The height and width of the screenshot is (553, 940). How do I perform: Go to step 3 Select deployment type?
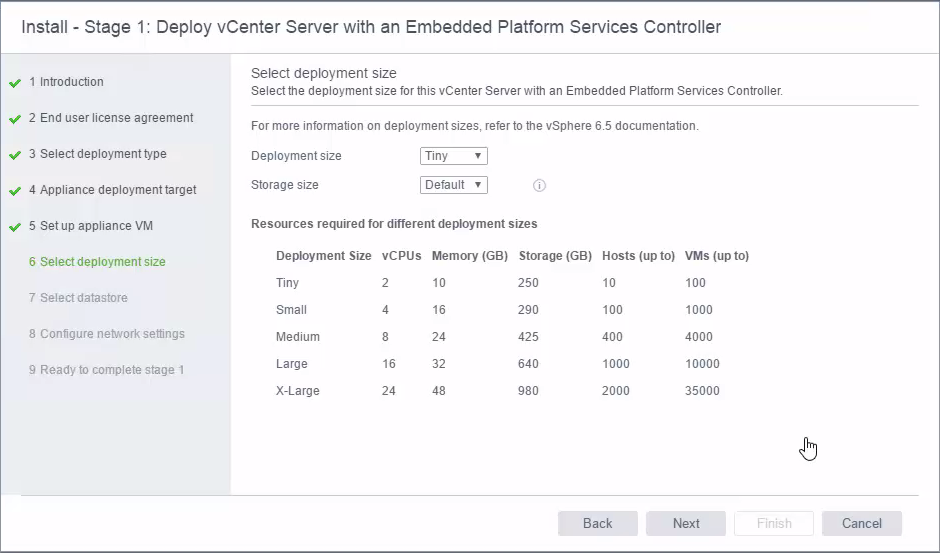click(98, 154)
